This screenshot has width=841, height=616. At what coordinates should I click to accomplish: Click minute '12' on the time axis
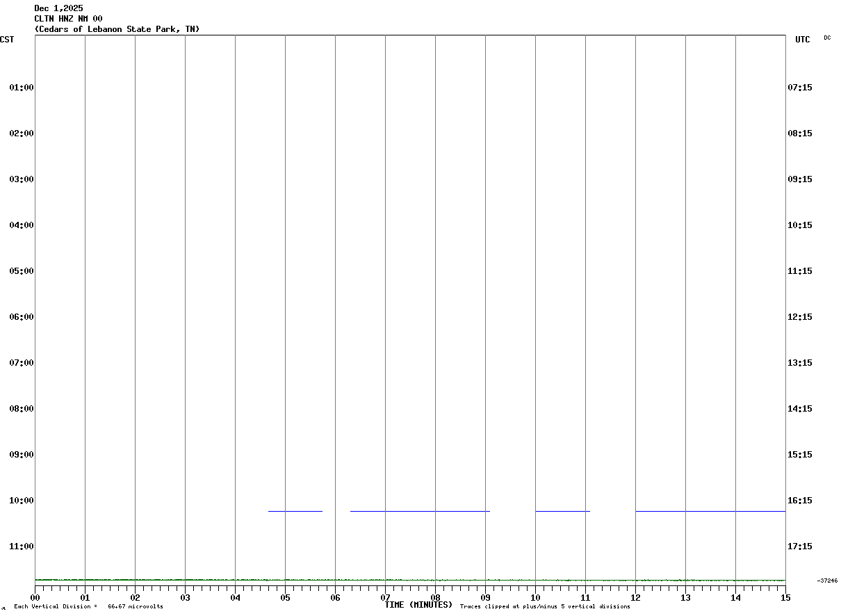(x=635, y=598)
